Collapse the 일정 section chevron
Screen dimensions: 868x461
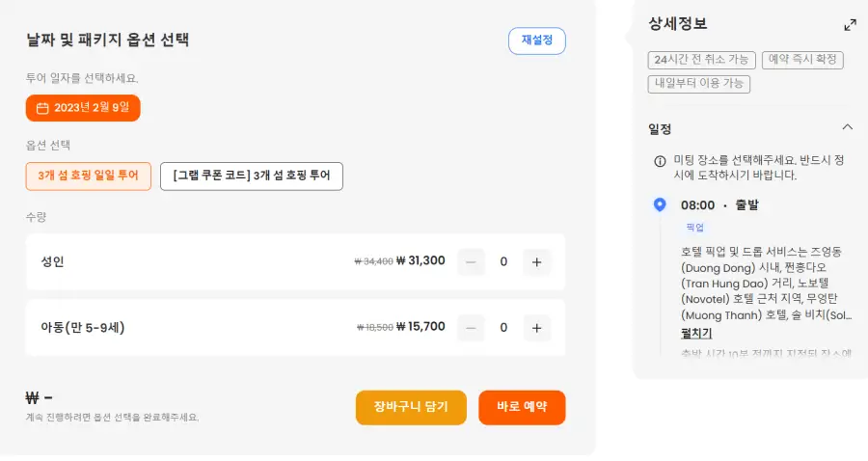(847, 127)
